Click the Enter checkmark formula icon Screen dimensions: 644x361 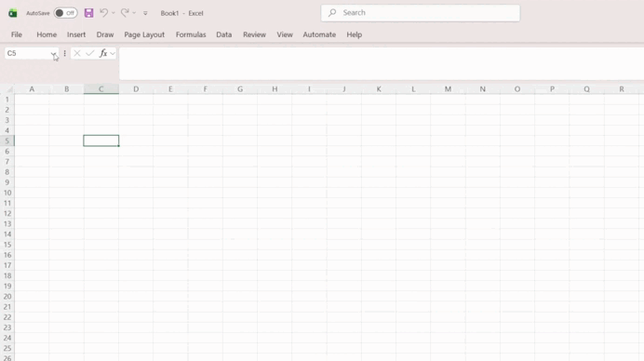[x=90, y=53]
